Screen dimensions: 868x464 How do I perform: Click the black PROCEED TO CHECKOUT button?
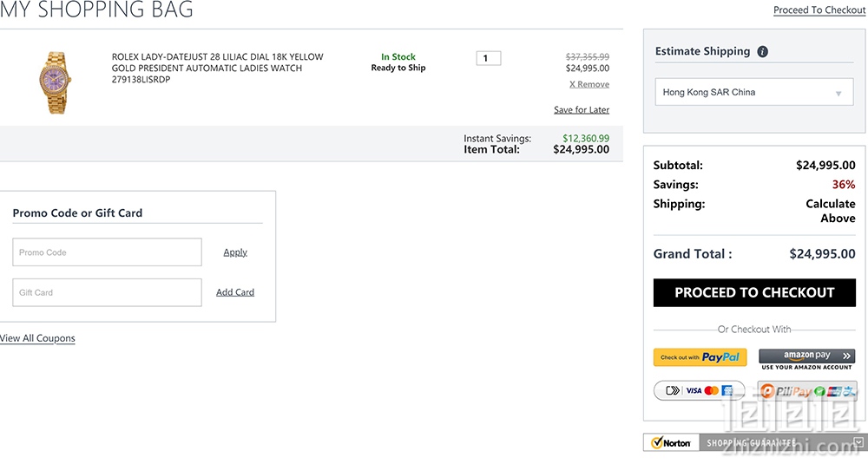click(754, 292)
